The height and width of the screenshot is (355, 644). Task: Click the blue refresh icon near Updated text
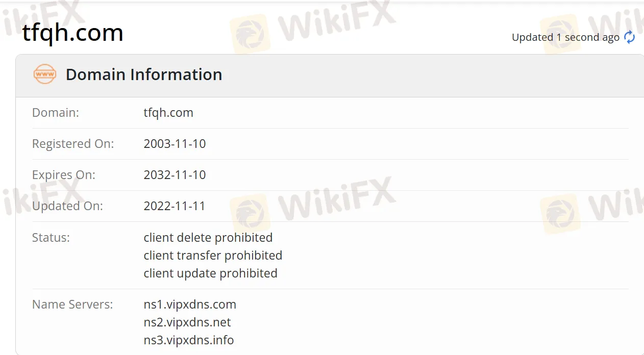tap(629, 37)
